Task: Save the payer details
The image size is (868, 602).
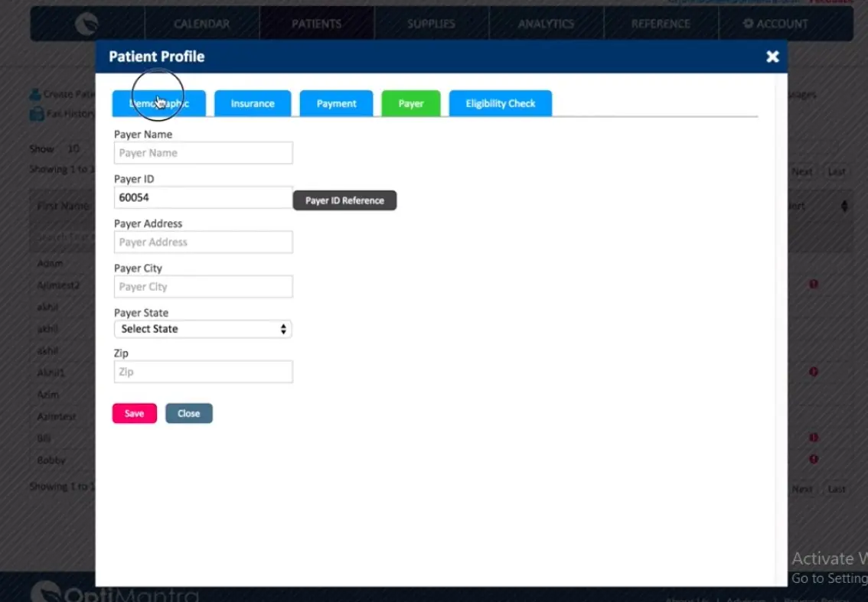Action: [x=134, y=413]
